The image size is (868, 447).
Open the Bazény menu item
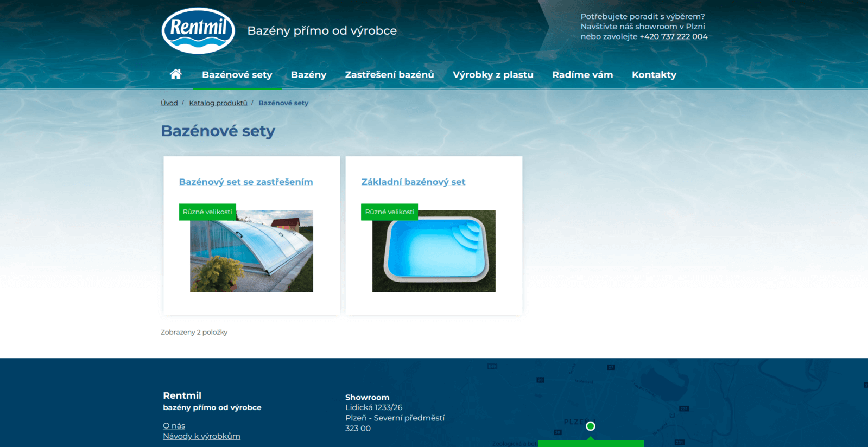[x=308, y=75]
